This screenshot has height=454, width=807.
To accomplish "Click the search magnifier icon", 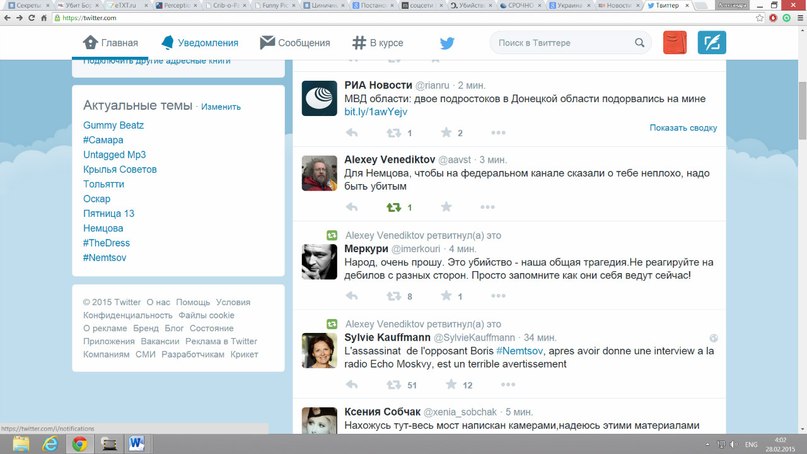I will (639, 43).
